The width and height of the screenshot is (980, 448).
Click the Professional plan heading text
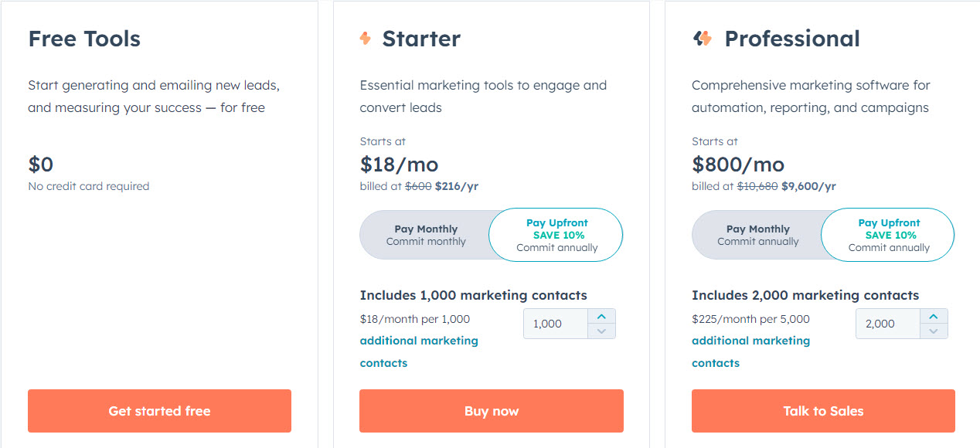792,39
